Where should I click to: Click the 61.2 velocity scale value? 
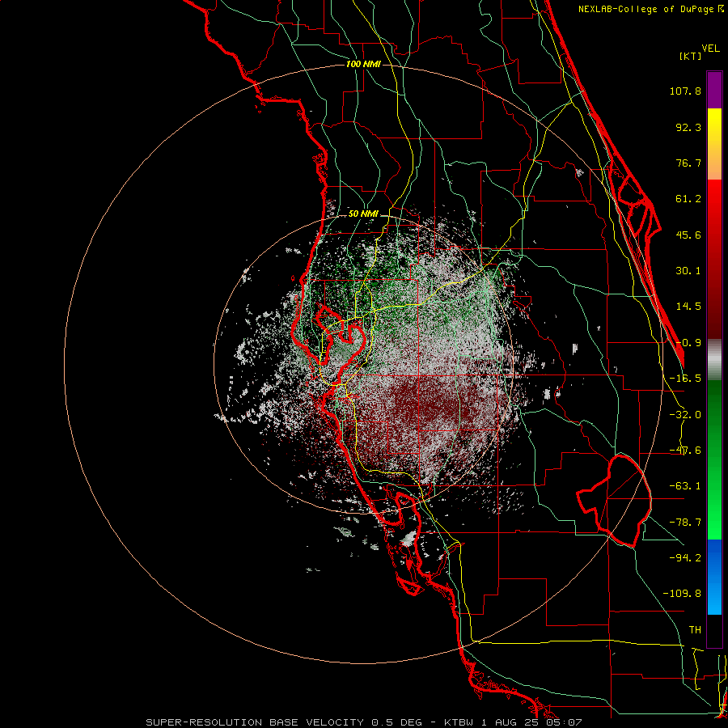tap(688, 199)
